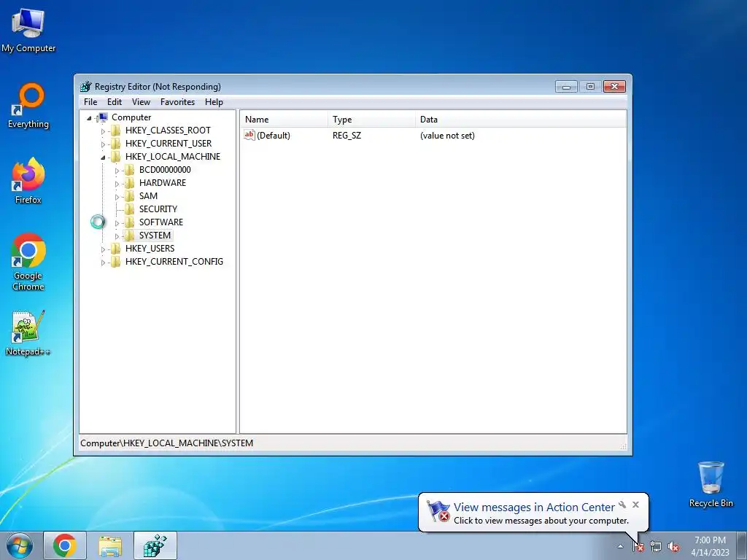Image resolution: width=747 pixels, height=560 pixels.
Task: Open My Computer desktop icon
Action: point(28,31)
